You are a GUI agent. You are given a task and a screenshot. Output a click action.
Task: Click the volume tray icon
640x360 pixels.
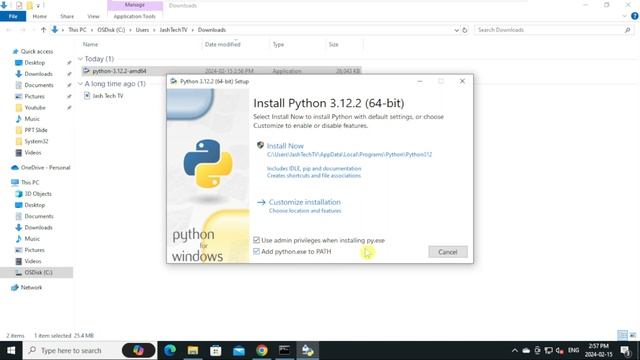pos(560,350)
